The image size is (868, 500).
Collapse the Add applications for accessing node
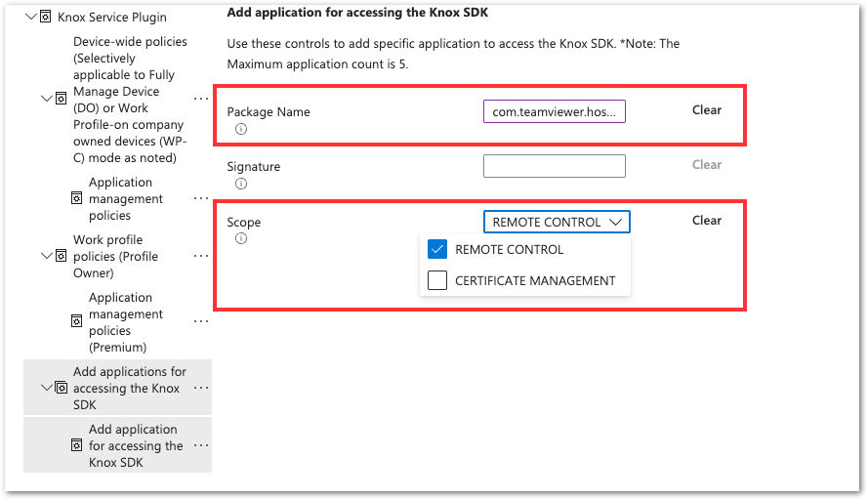click(47, 388)
